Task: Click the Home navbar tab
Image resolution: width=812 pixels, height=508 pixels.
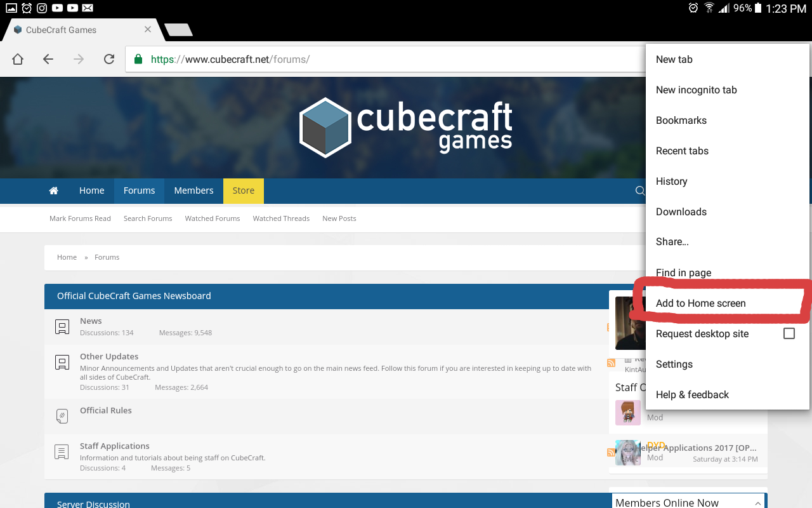Action: click(x=91, y=190)
